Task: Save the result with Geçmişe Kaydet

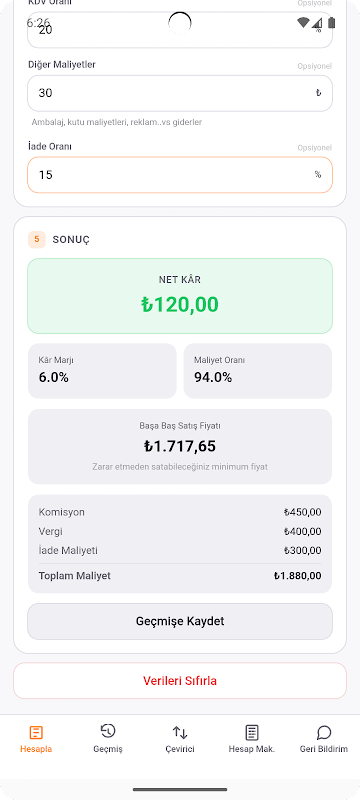Action: [180, 621]
